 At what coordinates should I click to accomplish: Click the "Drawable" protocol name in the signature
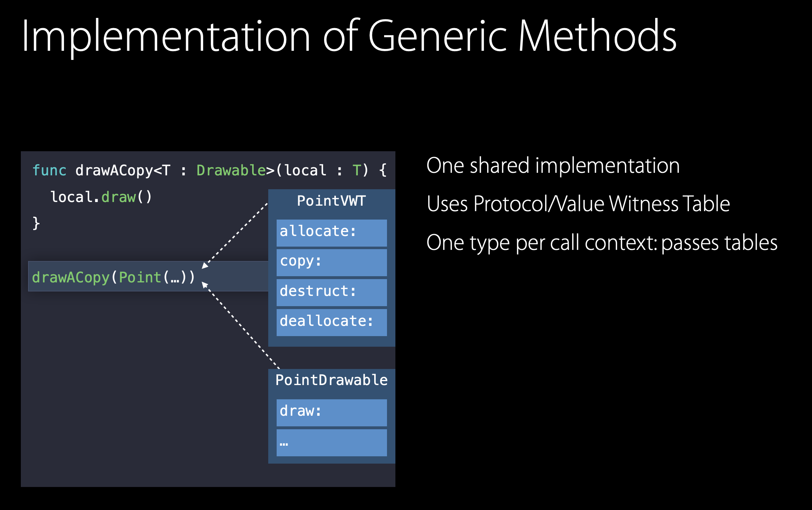tap(231, 170)
